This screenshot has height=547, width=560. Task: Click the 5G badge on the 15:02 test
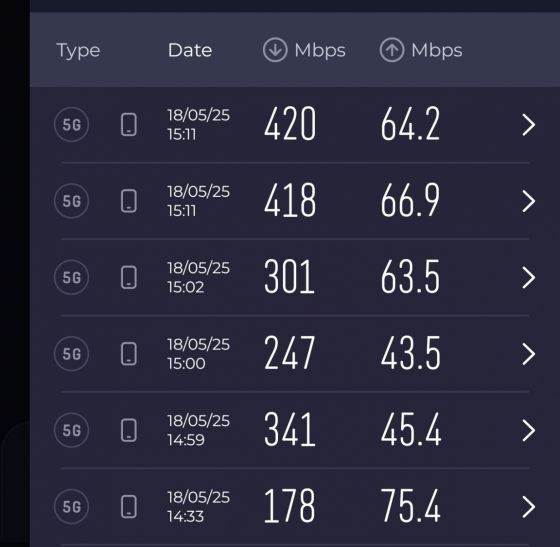click(71, 277)
